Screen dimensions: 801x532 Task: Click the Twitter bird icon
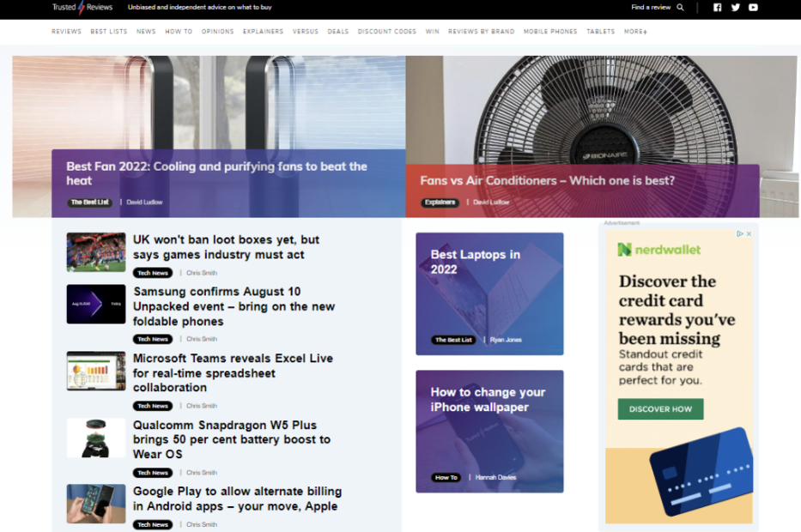pyautogui.click(x=735, y=7)
